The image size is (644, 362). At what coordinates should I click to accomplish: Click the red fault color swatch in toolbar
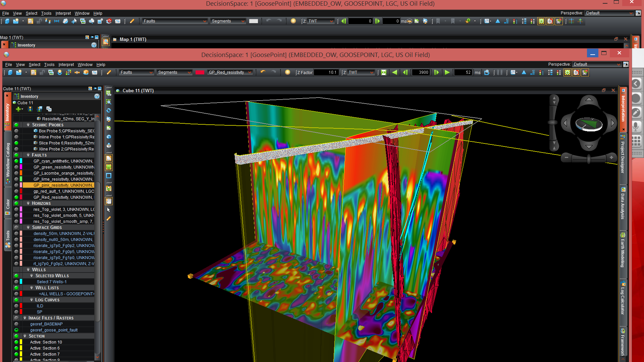(x=200, y=72)
